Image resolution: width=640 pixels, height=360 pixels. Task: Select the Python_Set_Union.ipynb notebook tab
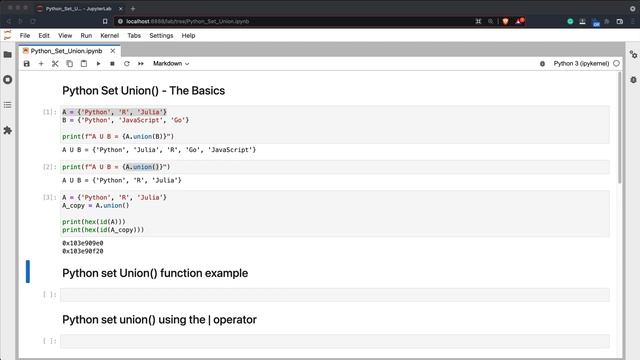66,51
